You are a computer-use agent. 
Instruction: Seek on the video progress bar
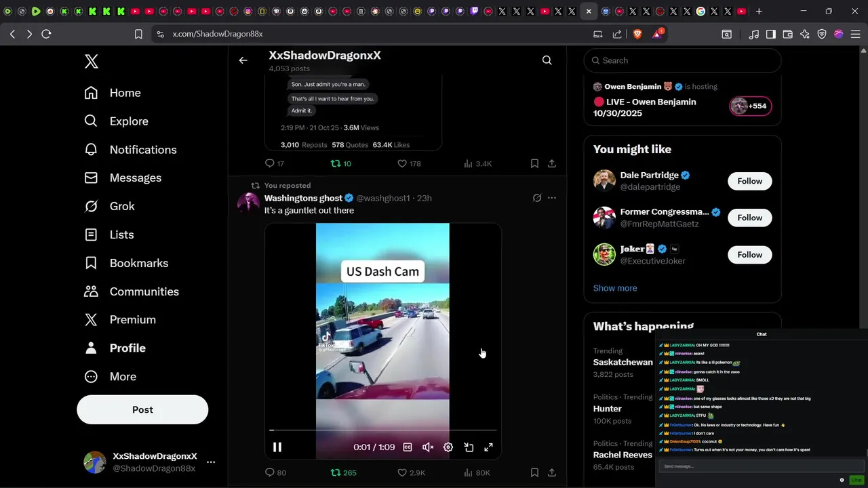tap(383, 430)
